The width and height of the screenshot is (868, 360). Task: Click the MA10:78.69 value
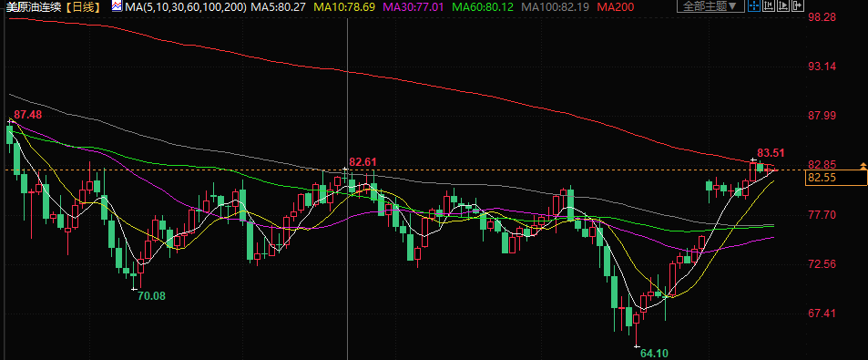(x=343, y=7)
